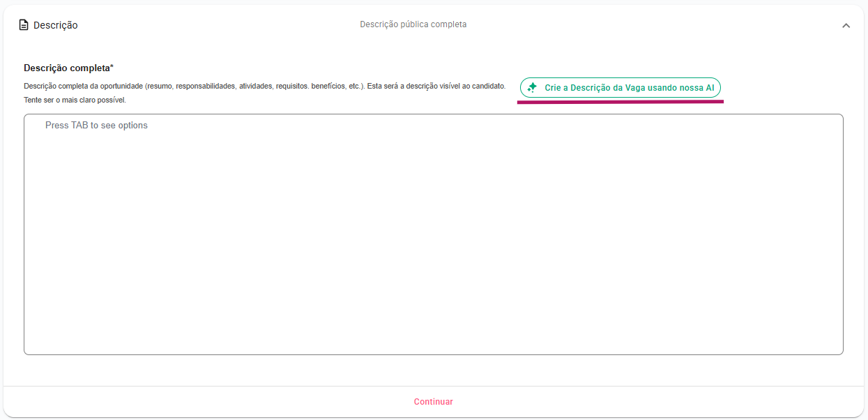Click the sparkle icon in the AI button

pos(532,88)
